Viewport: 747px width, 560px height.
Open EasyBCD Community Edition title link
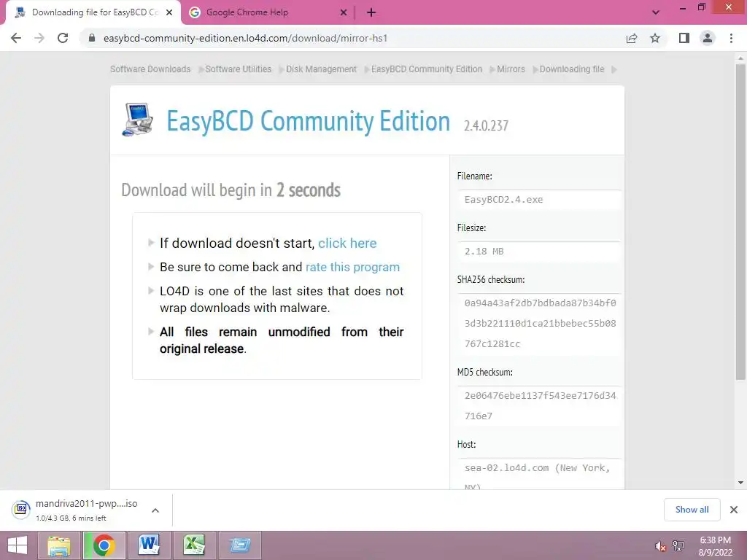point(309,121)
